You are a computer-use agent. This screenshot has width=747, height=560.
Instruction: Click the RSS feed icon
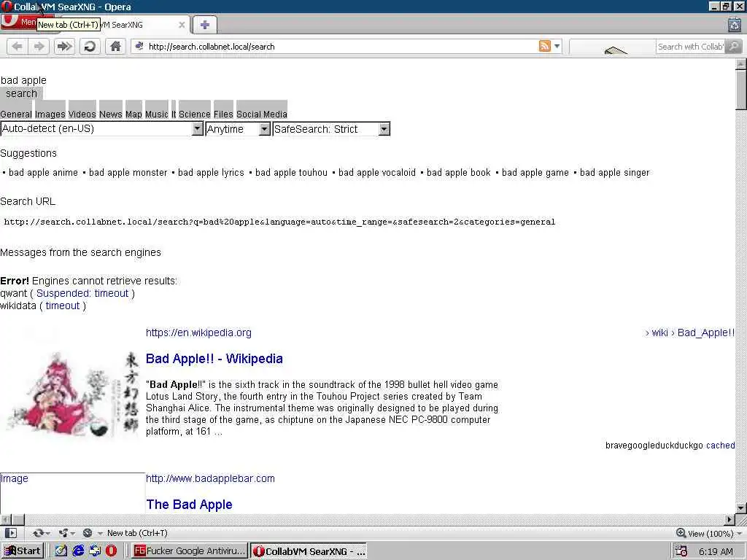click(544, 46)
